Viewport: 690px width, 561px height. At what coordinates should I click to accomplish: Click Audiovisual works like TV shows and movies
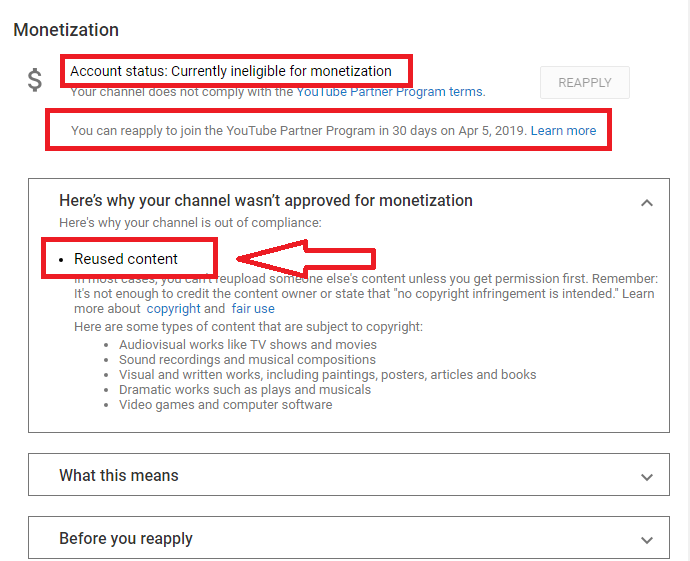pyautogui.click(x=248, y=345)
